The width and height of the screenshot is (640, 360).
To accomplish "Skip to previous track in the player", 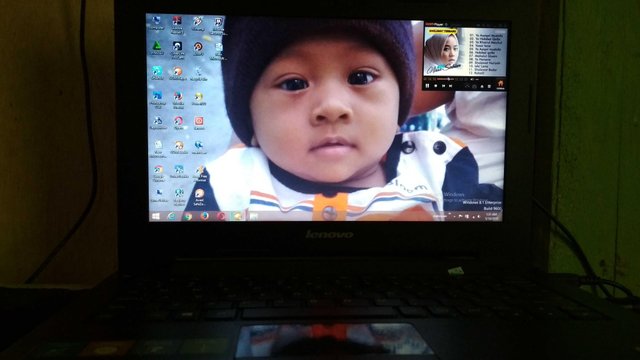I will click(x=443, y=86).
